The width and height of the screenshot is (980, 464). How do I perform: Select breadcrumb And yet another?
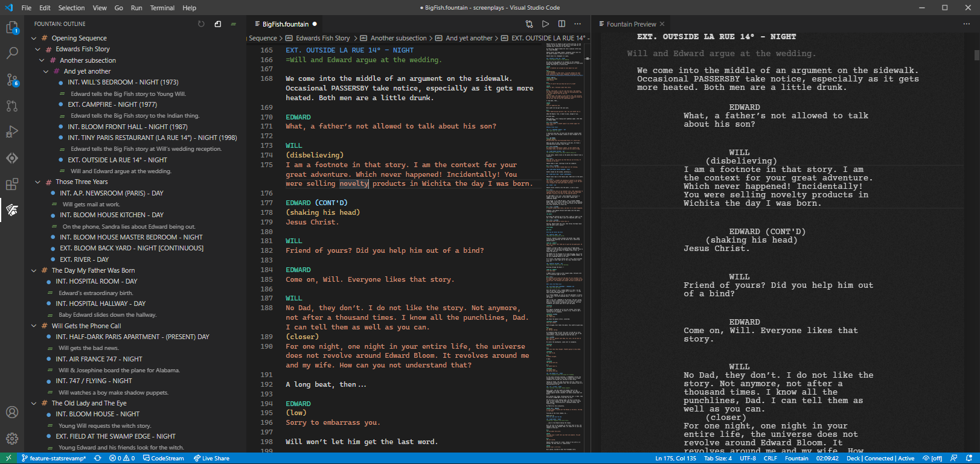[469, 38]
